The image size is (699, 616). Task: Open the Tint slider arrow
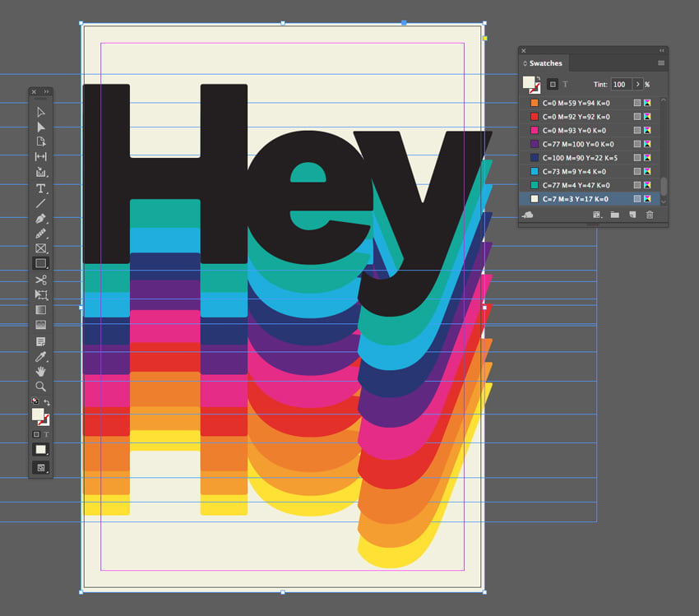[x=637, y=84]
